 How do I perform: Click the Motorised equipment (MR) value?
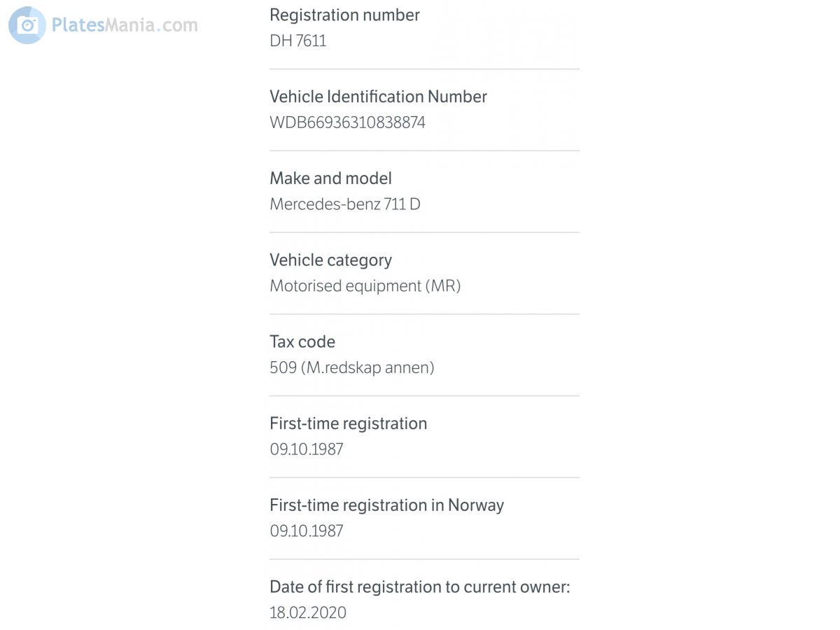[x=365, y=286]
